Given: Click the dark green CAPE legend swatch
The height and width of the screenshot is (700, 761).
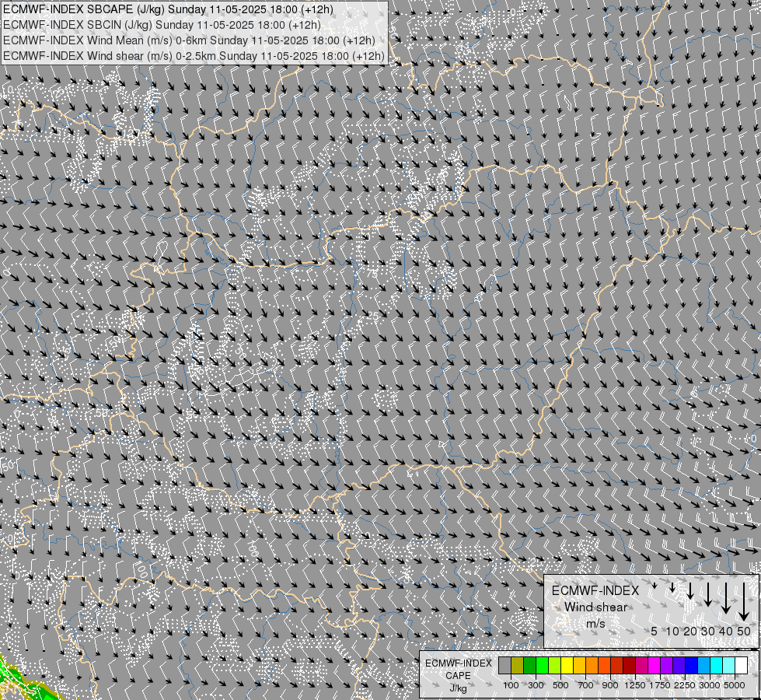Looking at the screenshot, I should point(529,666).
